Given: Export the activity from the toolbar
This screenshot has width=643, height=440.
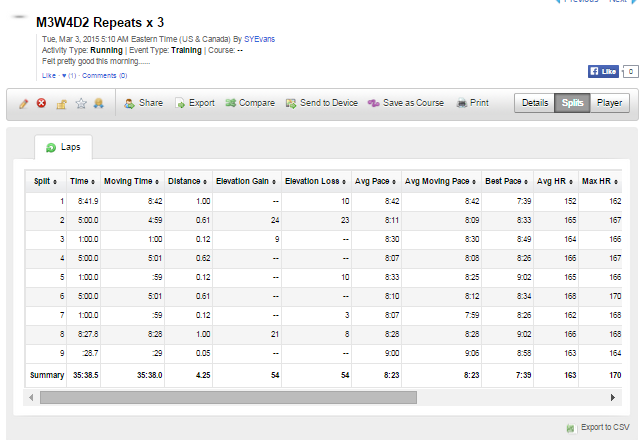Looking at the screenshot, I should tap(195, 103).
